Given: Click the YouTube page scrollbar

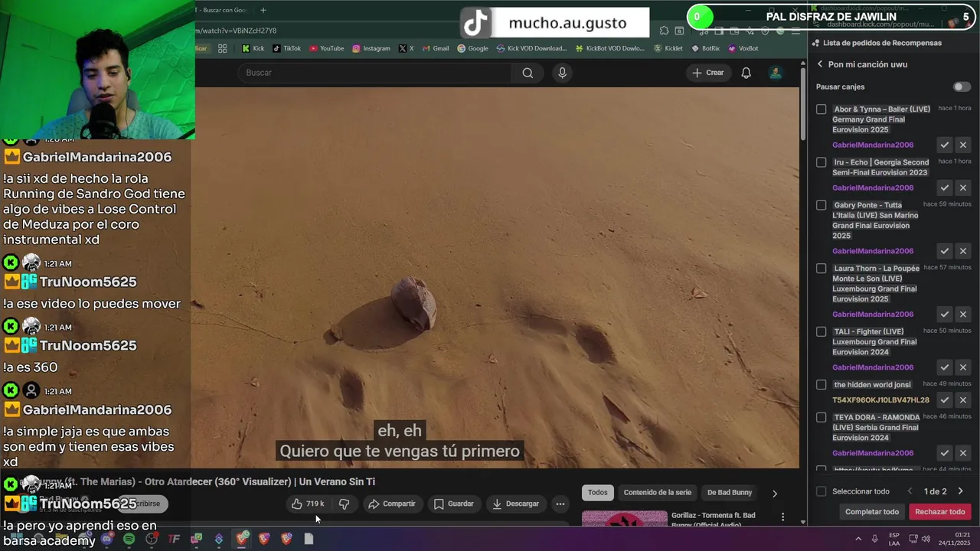Looking at the screenshot, I should [803, 105].
